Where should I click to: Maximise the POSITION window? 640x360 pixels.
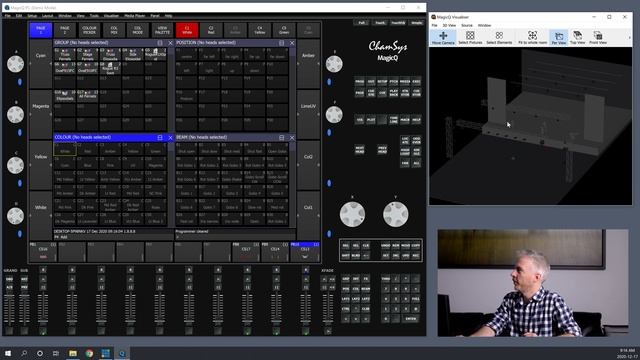pyautogui.click(x=281, y=43)
